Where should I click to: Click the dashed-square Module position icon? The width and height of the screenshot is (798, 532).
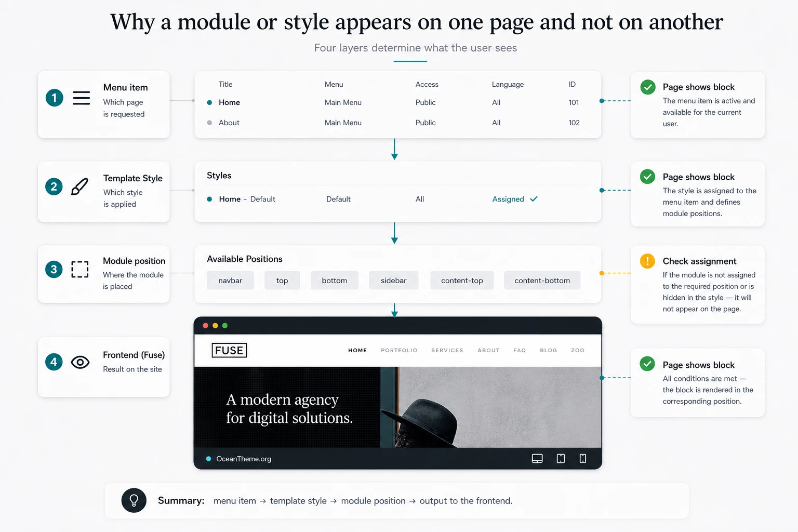click(x=80, y=269)
